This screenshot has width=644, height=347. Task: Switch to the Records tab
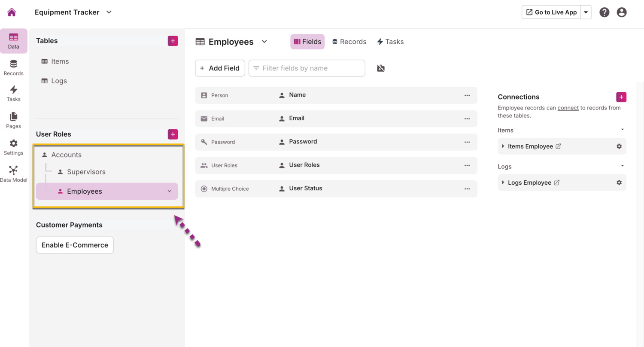(349, 42)
